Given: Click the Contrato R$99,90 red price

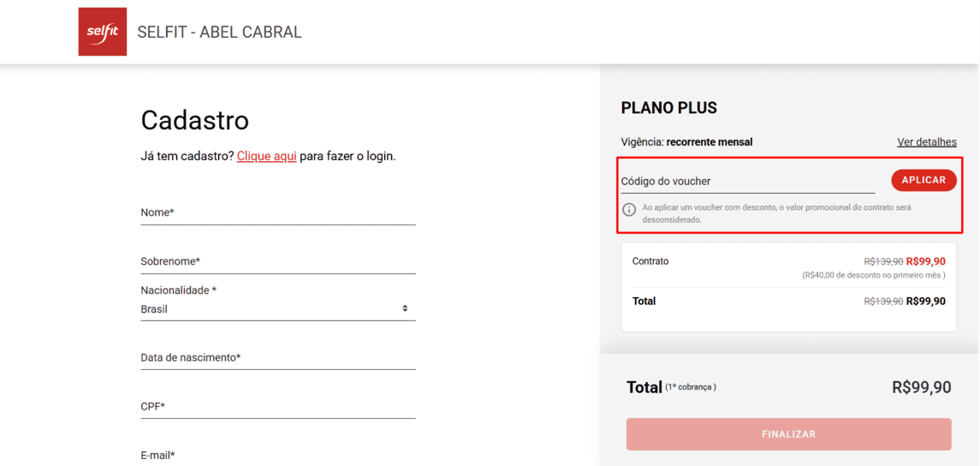Looking at the screenshot, I should click(x=925, y=261).
